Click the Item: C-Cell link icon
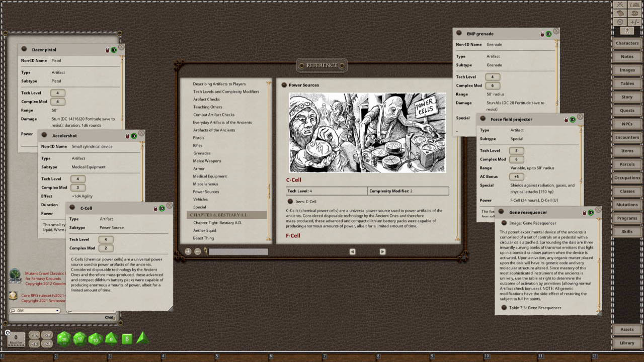Screen dimensions: 644x362 [x=290, y=202]
